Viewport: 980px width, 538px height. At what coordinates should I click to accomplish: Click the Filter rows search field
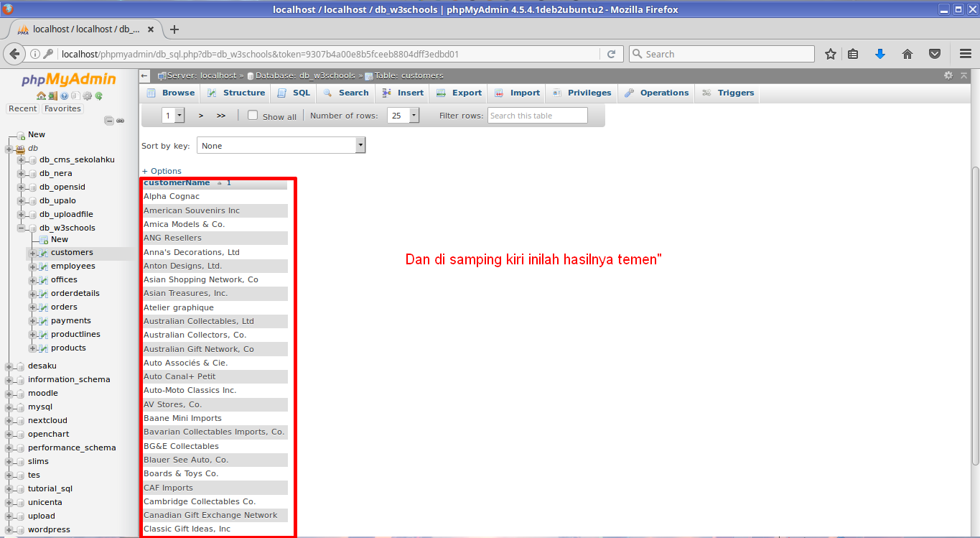537,115
